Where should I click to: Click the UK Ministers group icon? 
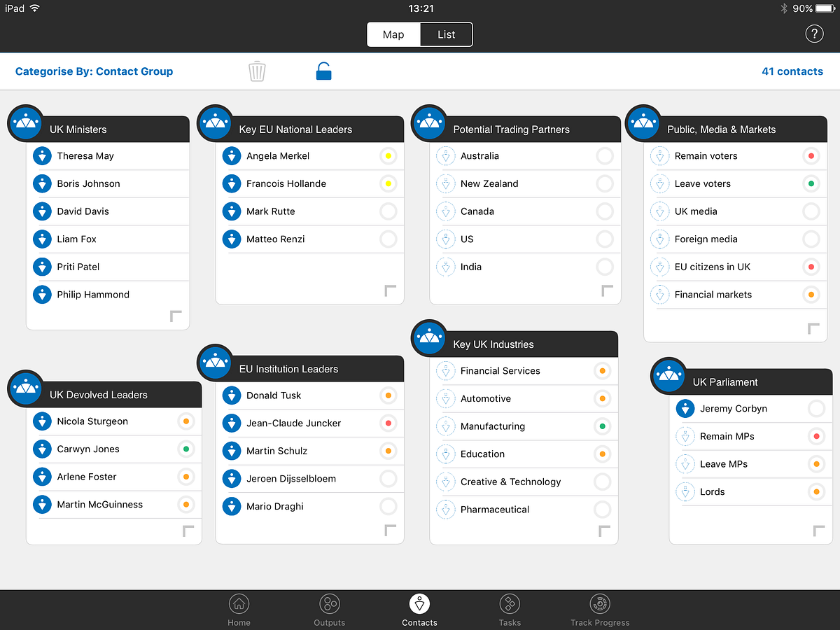tap(26, 123)
